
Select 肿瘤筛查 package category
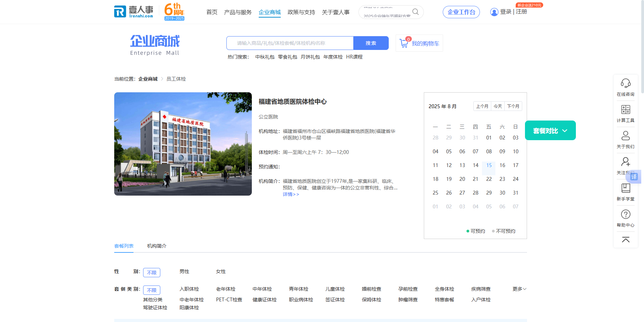[x=408, y=300]
